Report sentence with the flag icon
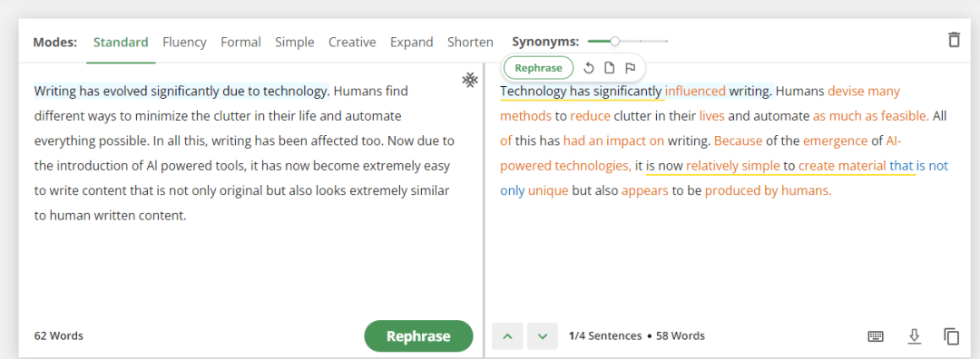980x359 pixels. click(630, 68)
